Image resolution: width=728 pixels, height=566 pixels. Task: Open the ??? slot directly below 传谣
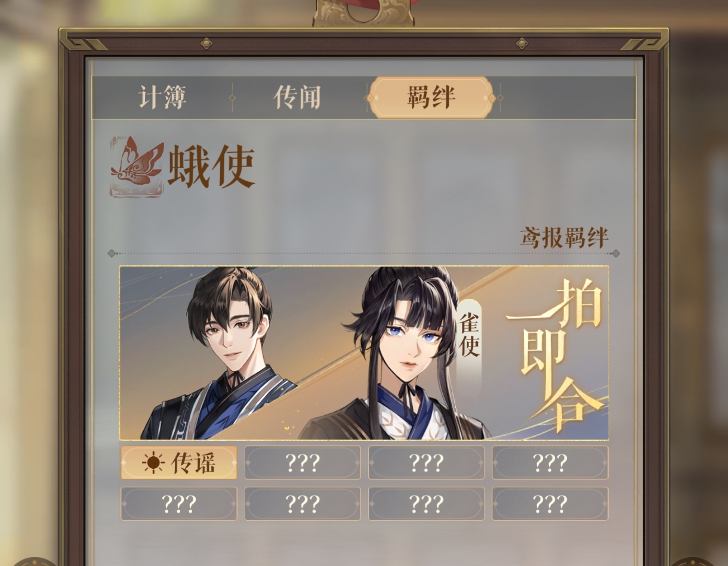point(179,504)
